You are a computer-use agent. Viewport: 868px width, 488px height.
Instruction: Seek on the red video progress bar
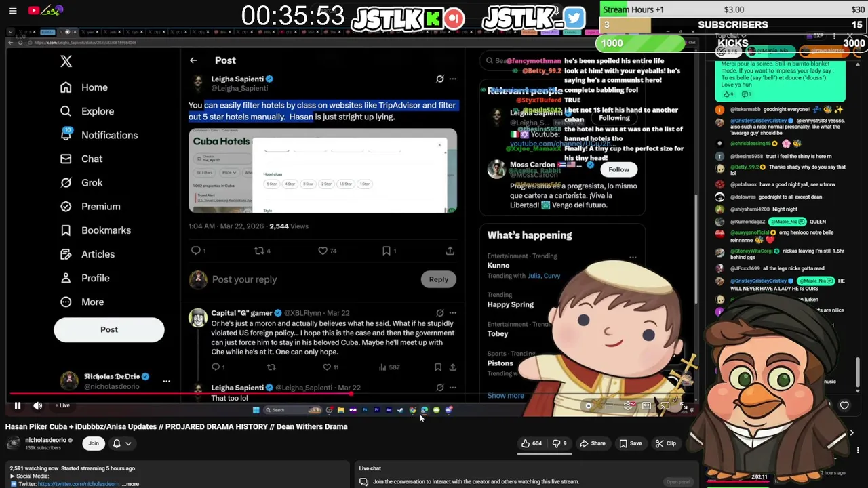[180, 393]
